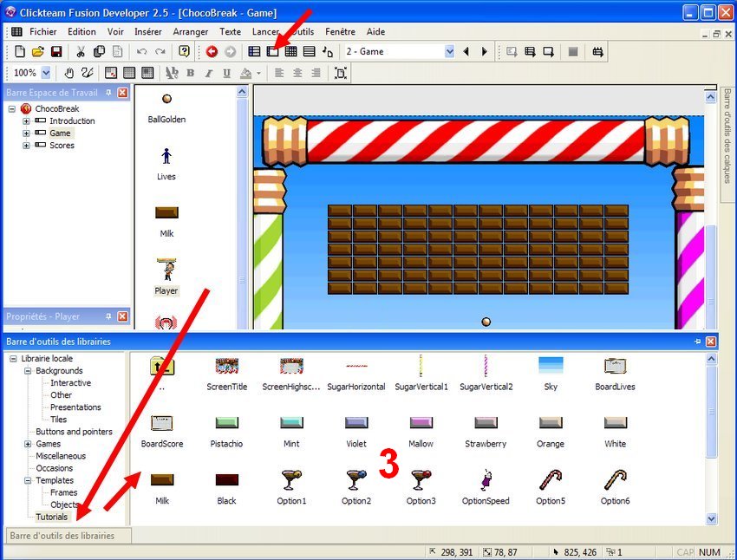Select Tutorials in the library tree
The image size is (737, 560).
click(52, 517)
